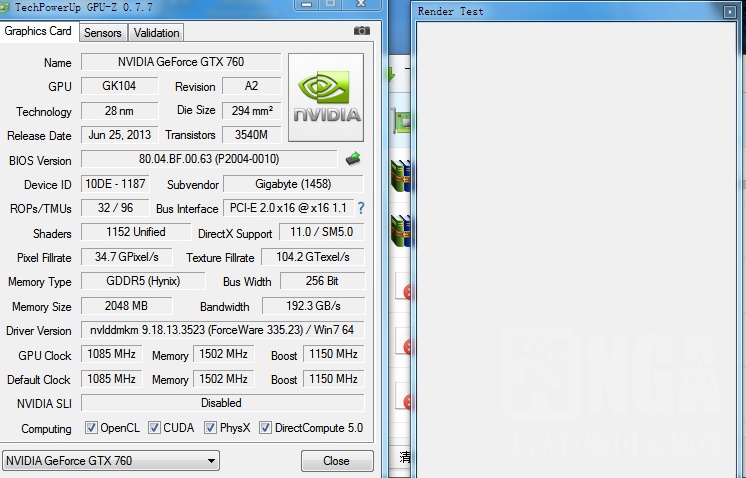Click the camera screenshot icon
746x478 pixels.
pos(362,31)
